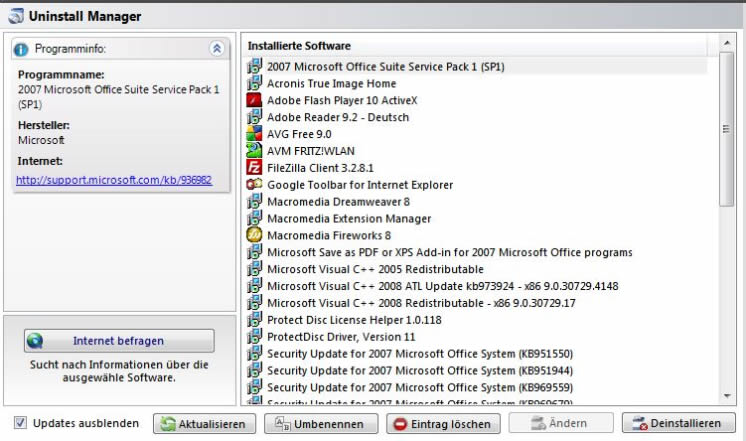
Task: Click the AVM FRITZ!WLAN green icon
Action: (255, 151)
